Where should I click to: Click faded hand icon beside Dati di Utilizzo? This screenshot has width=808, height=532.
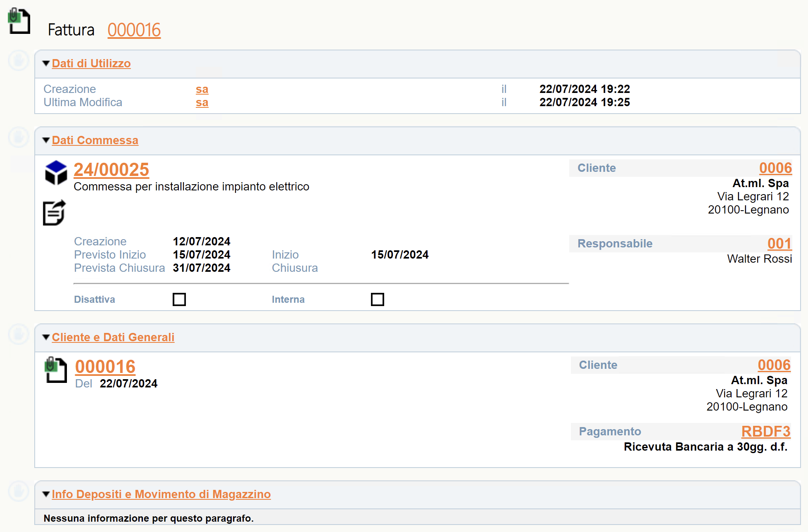(x=19, y=61)
